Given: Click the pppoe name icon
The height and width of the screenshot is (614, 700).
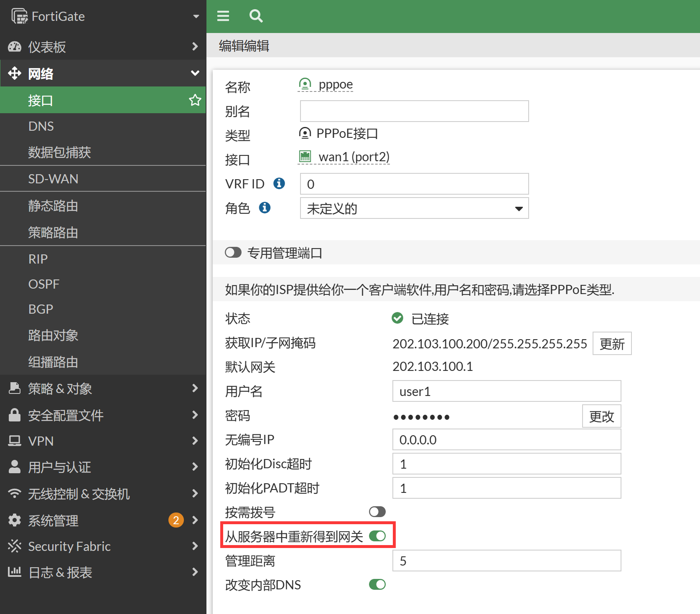Looking at the screenshot, I should (305, 84).
